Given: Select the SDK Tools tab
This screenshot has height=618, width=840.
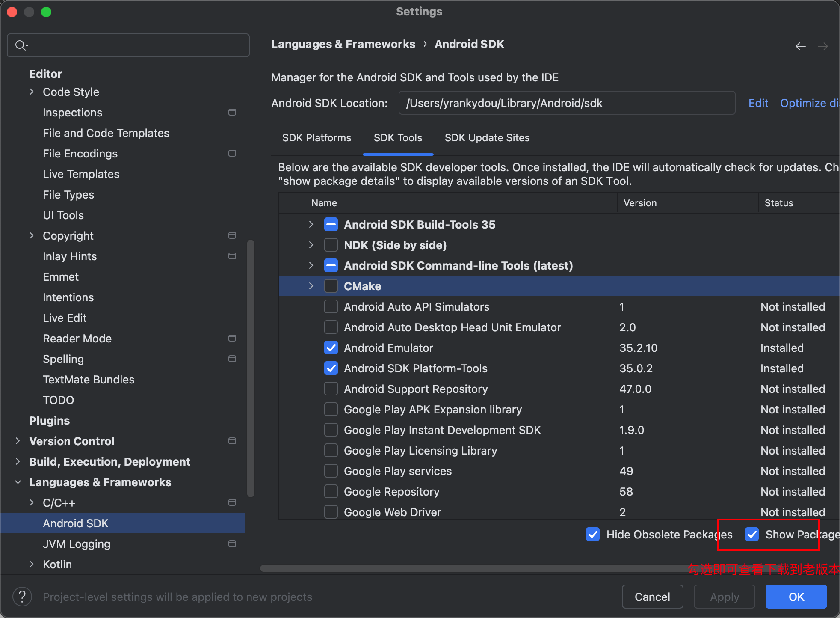Looking at the screenshot, I should tap(398, 138).
